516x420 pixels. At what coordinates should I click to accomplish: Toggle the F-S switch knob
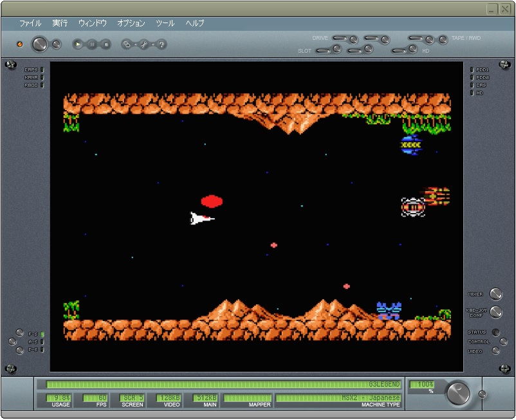(20, 333)
